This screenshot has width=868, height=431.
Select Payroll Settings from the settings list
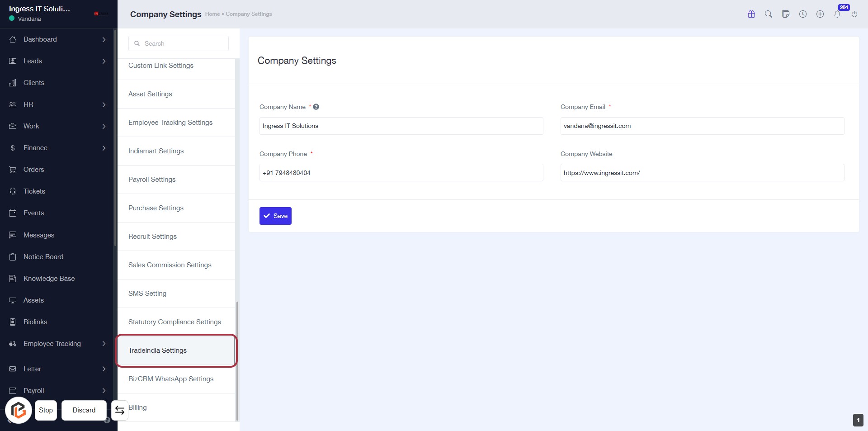tap(152, 180)
